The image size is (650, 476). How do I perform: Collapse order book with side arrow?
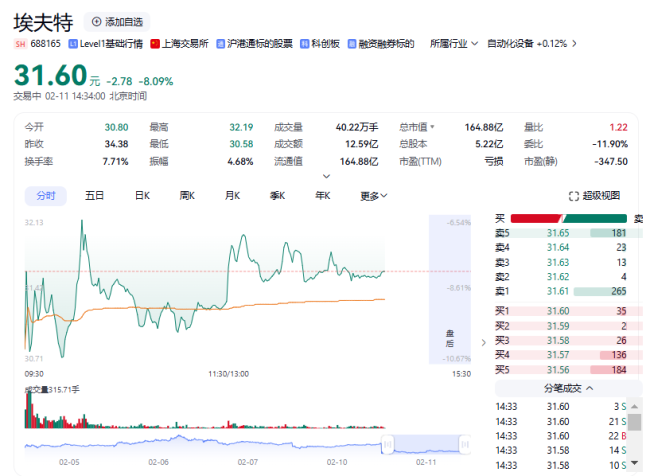[483, 342]
